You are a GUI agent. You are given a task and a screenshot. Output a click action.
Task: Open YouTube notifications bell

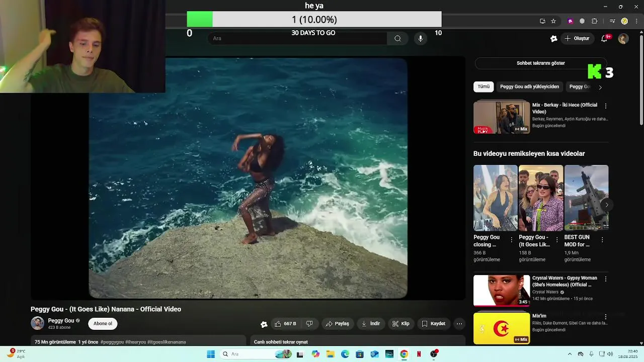pyautogui.click(x=605, y=38)
